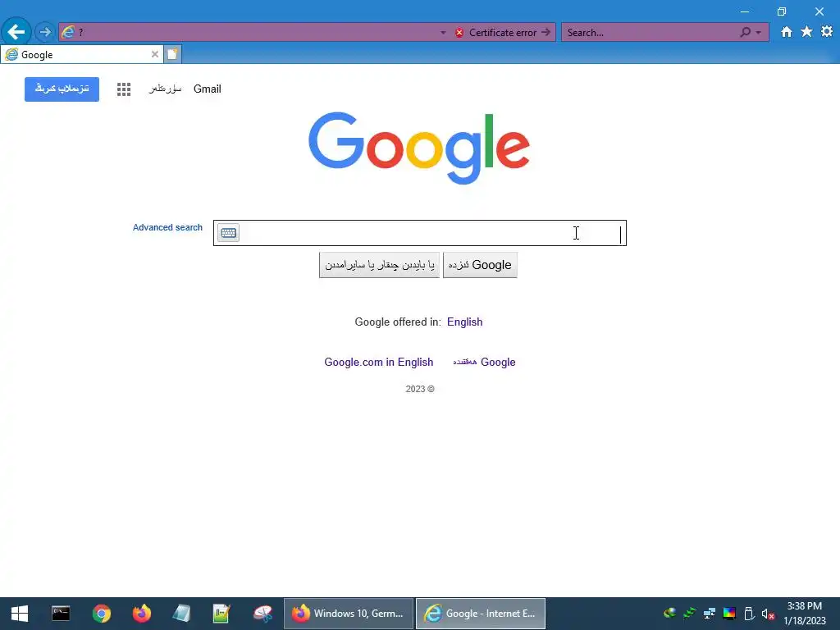Open the on-screen keyboard input tools icon
This screenshot has height=630, width=840.
tap(228, 232)
